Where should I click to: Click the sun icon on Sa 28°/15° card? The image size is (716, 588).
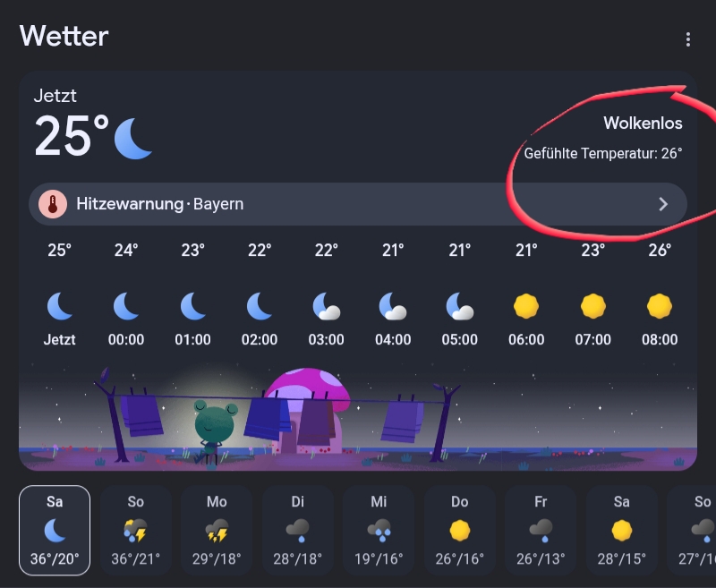[621, 531]
